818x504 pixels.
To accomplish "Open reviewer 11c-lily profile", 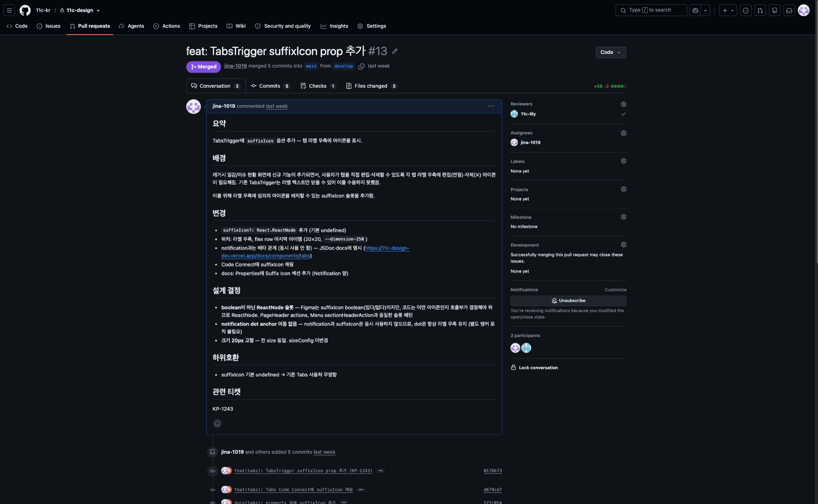I will click(528, 114).
